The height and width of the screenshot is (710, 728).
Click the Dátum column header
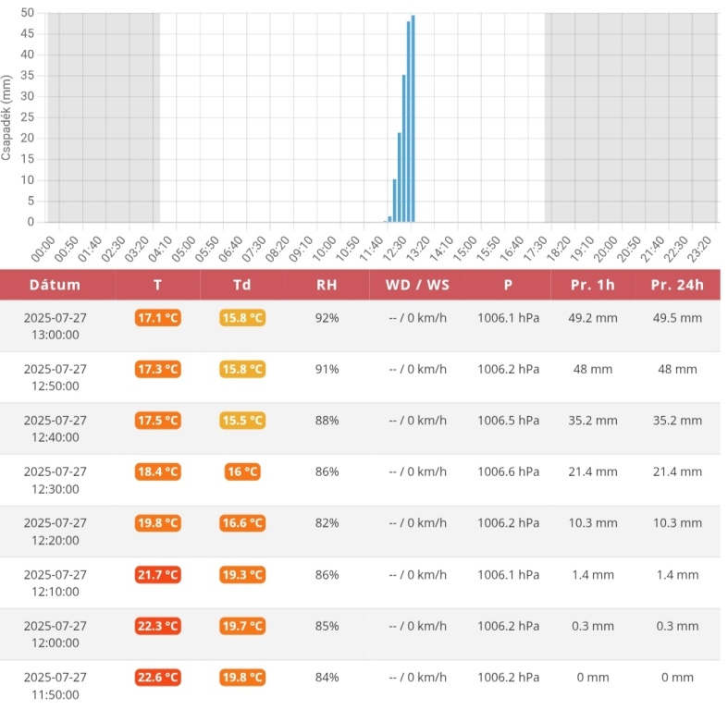tap(55, 285)
